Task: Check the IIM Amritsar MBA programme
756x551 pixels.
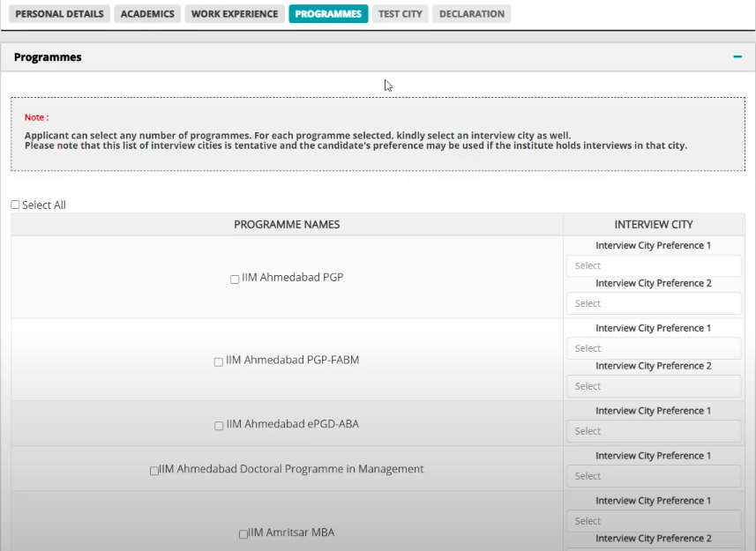Action: (243, 534)
